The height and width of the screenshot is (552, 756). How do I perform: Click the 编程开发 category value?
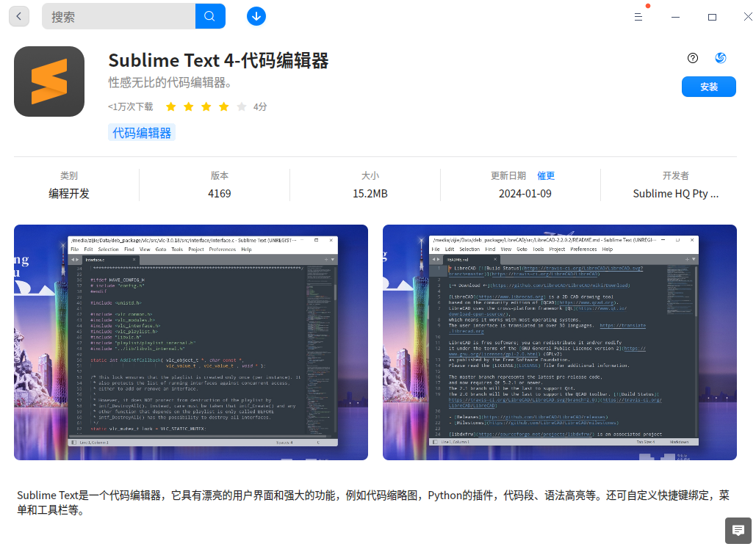coord(69,194)
